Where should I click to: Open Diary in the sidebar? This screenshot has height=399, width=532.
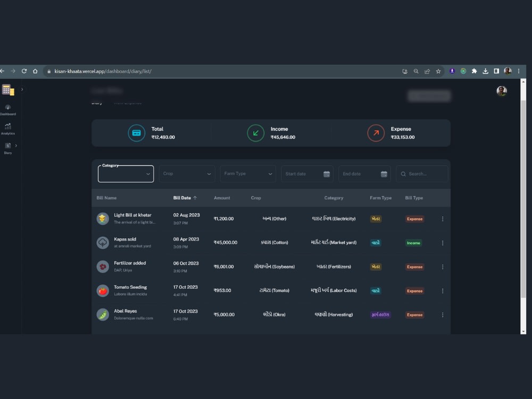click(x=8, y=148)
